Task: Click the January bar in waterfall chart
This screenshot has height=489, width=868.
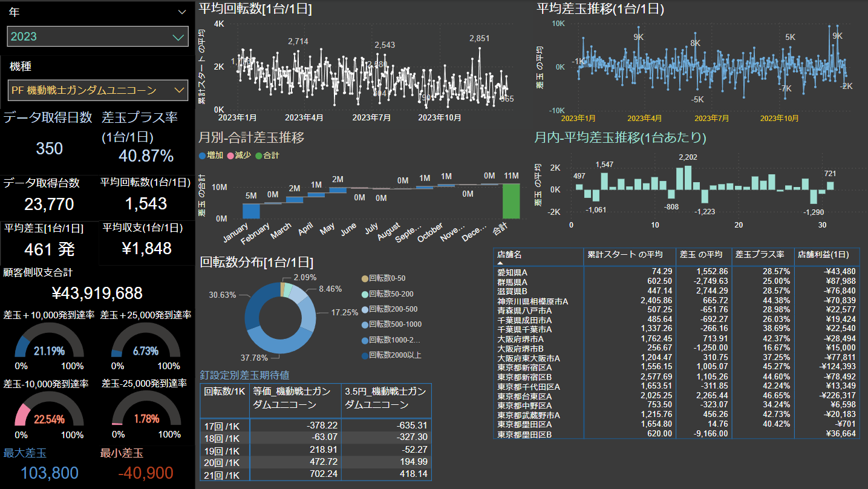Action: (x=250, y=211)
